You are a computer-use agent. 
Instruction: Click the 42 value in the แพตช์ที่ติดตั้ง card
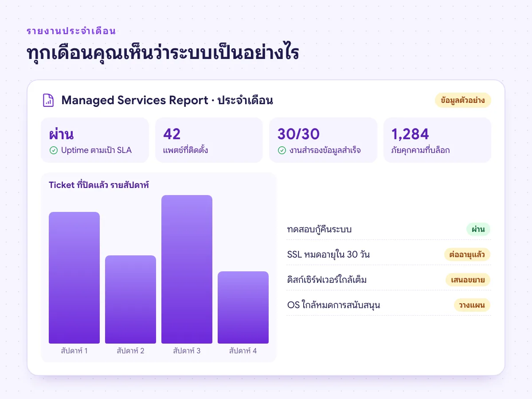click(x=172, y=134)
